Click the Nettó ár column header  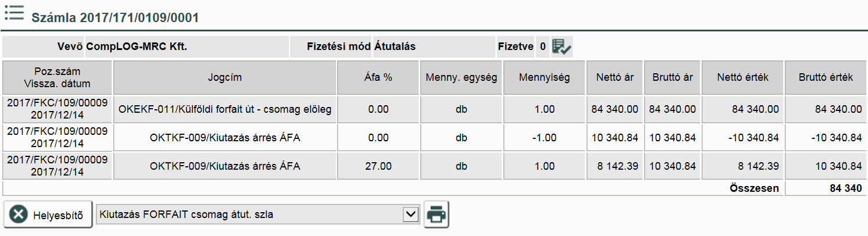615,77
